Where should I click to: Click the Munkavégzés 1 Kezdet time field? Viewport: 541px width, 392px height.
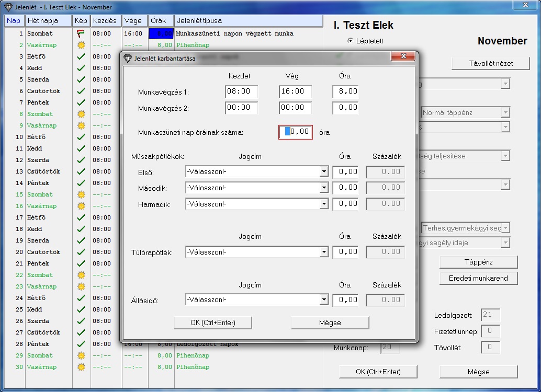click(241, 91)
